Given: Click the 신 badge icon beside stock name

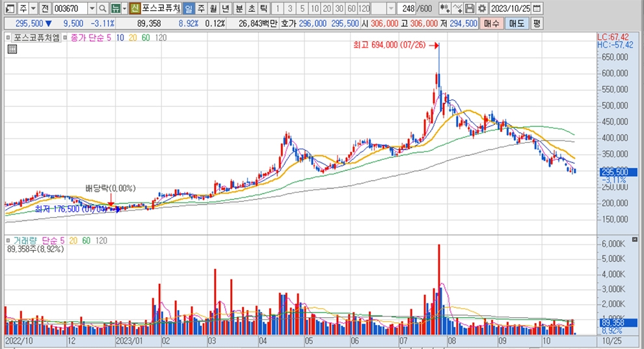Looking at the screenshot, I should click(135, 8).
